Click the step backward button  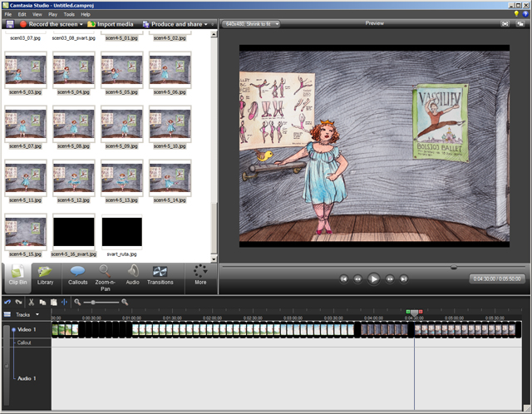(x=357, y=279)
